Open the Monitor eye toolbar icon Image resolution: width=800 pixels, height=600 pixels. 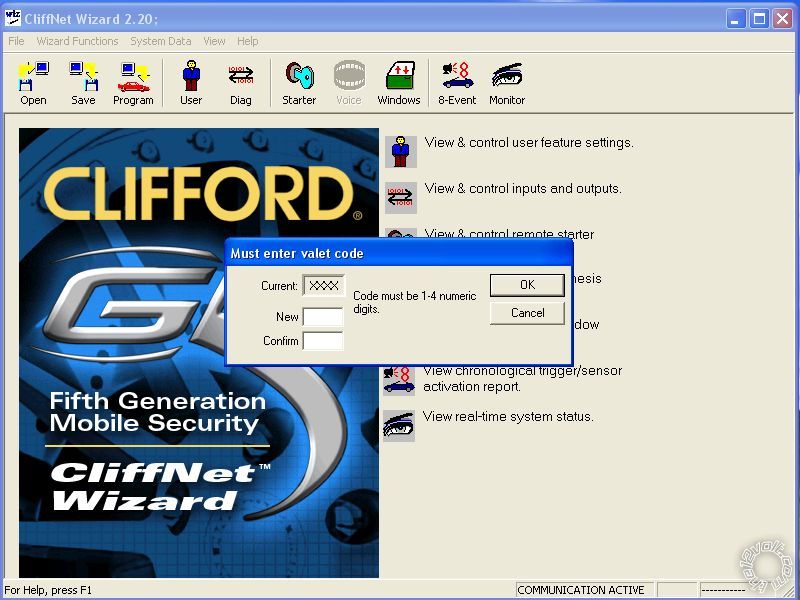tap(507, 83)
